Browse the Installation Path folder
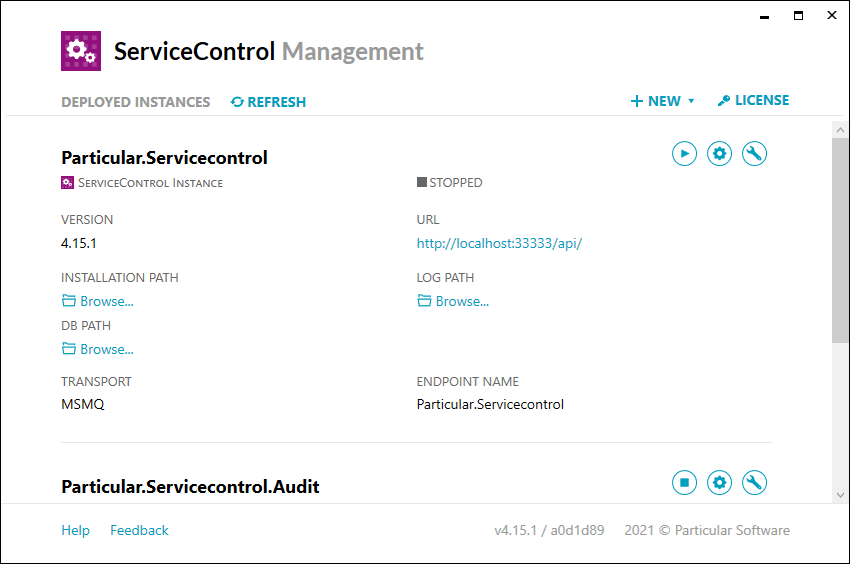 point(98,301)
